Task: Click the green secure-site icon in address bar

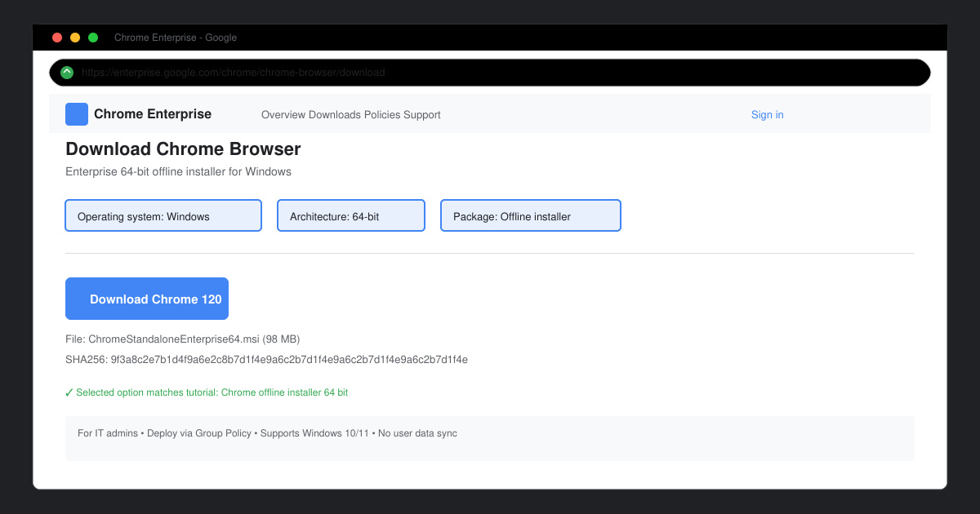Action: (67, 73)
